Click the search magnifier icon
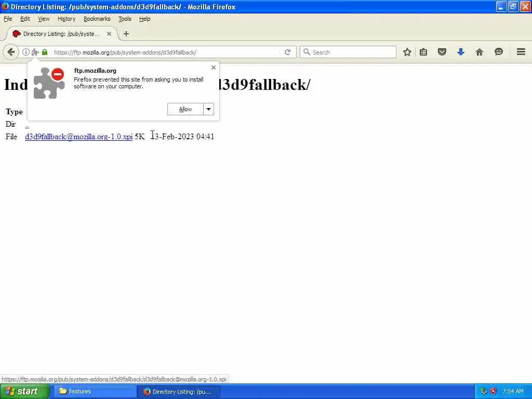 [307, 52]
